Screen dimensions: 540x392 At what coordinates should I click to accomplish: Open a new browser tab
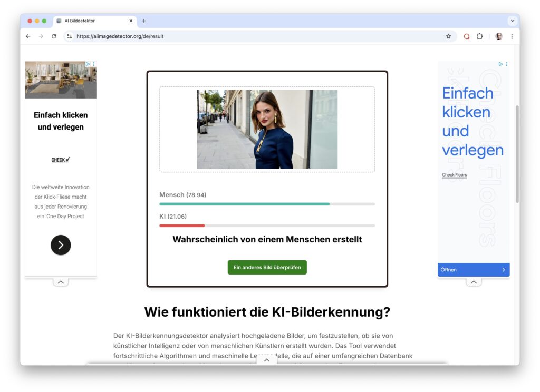(144, 21)
